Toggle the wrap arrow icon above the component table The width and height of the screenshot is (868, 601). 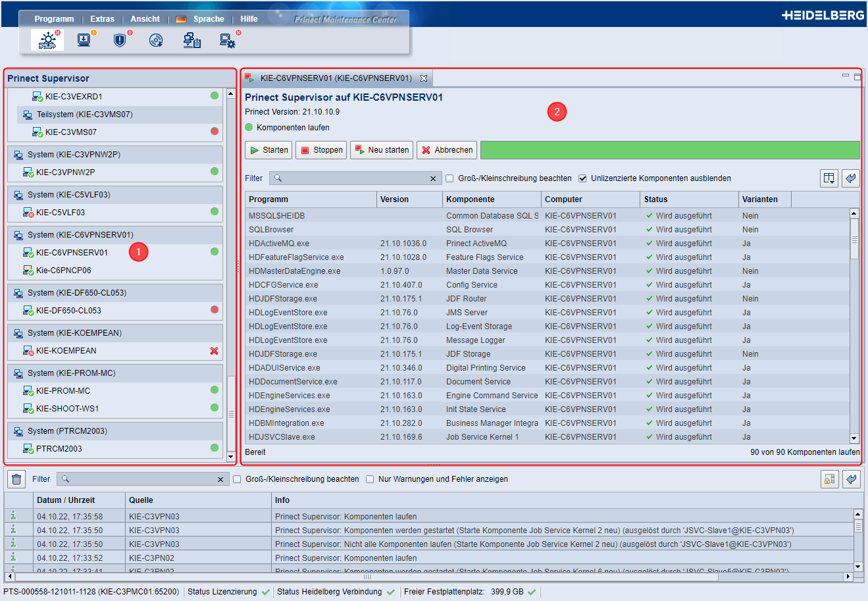click(x=851, y=178)
